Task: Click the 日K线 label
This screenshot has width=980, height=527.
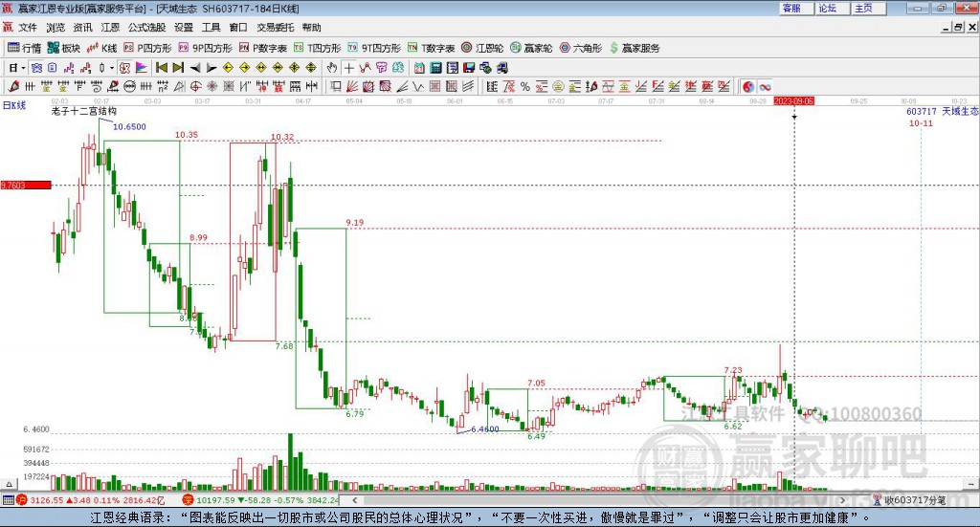Action: coord(14,105)
